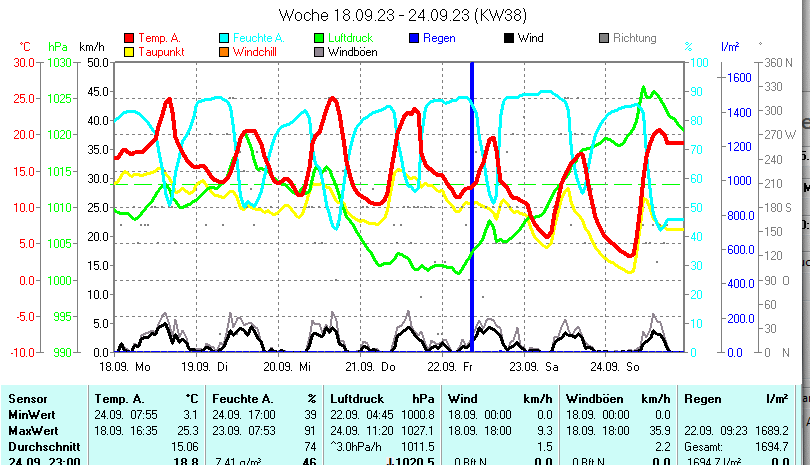The height and width of the screenshot is (465, 810).
Task: Click the yellow Taupunkt legend swatch
Action: (131, 51)
